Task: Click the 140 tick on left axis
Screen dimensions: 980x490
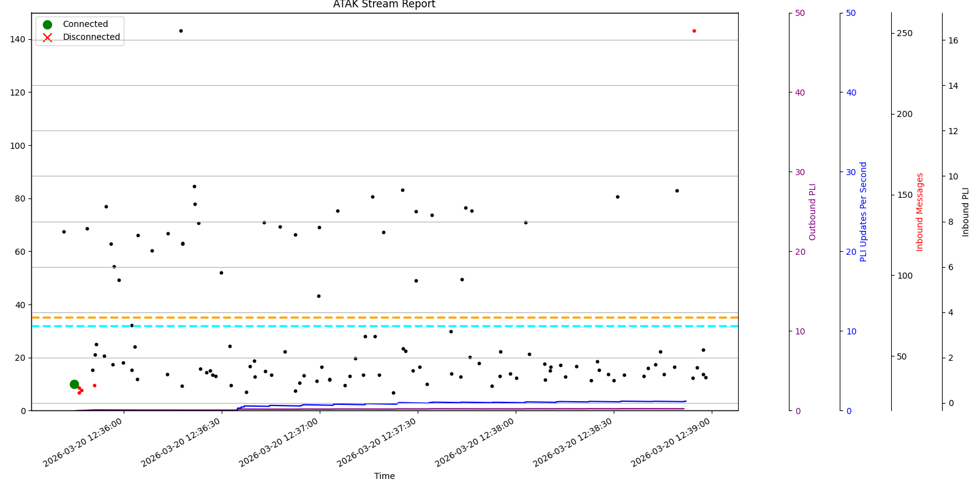Action: click(x=18, y=40)
